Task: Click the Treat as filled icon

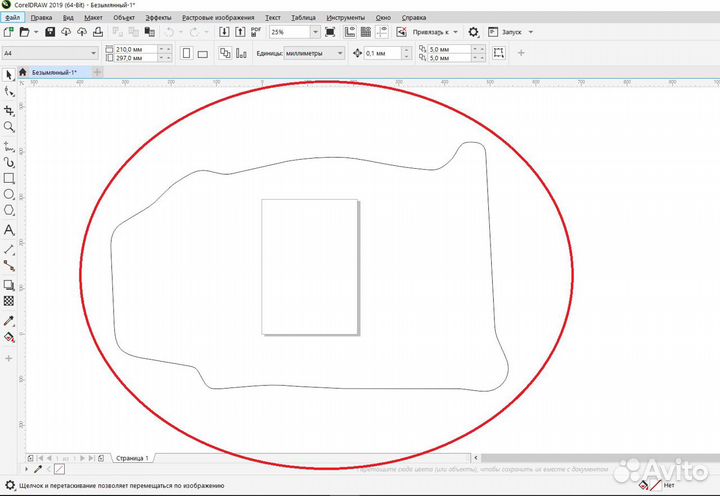Action: 498,52
